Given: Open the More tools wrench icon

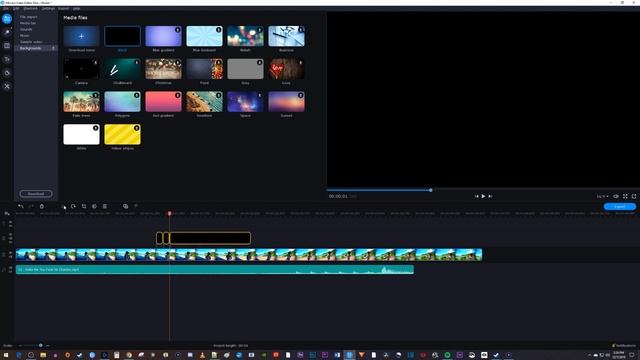Looking at the screenshot, I should tap(7, 87).
